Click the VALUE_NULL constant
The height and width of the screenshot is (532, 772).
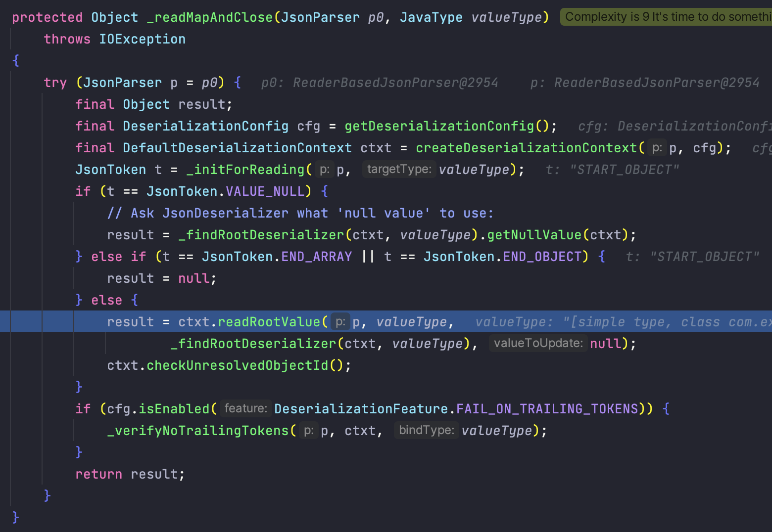pyautogui.click(x=265, y=191)
